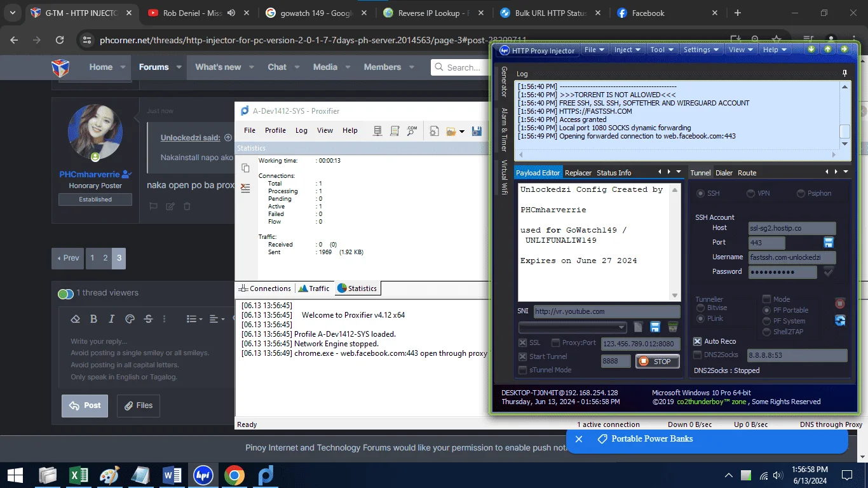Click Proxifier's reset statistics icon

click(245, 188)
